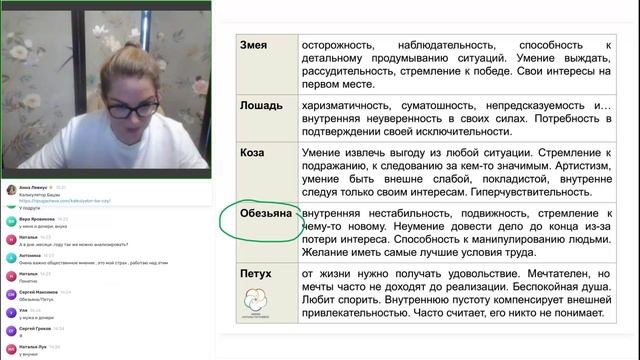Open the Калькулятор Бацзы link in pinned message

click(65, 201)
